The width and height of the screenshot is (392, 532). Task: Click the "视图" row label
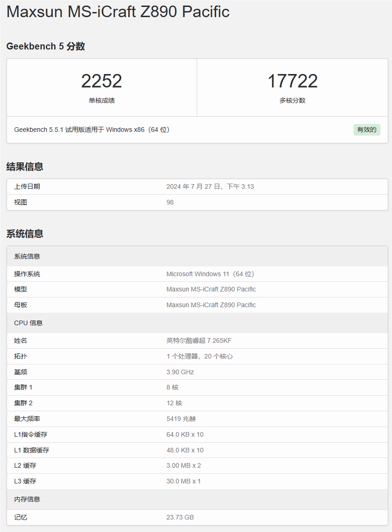click(21, 202)
